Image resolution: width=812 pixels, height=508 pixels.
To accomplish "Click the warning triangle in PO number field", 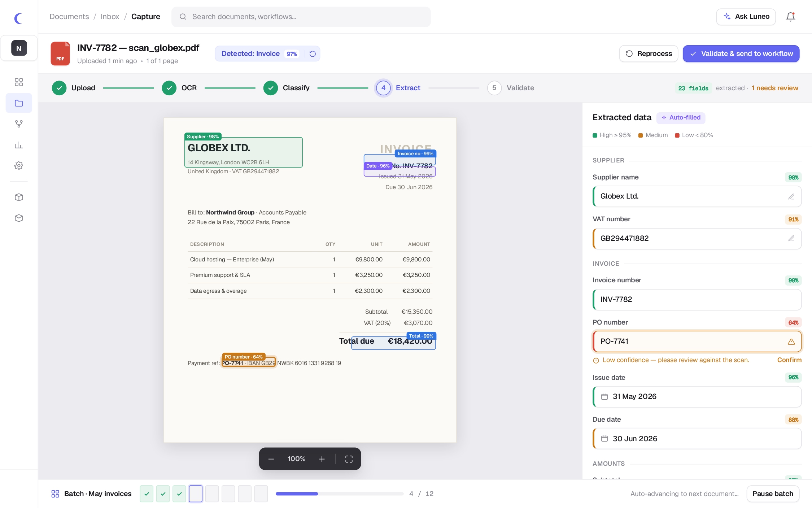I will [791, 342].
